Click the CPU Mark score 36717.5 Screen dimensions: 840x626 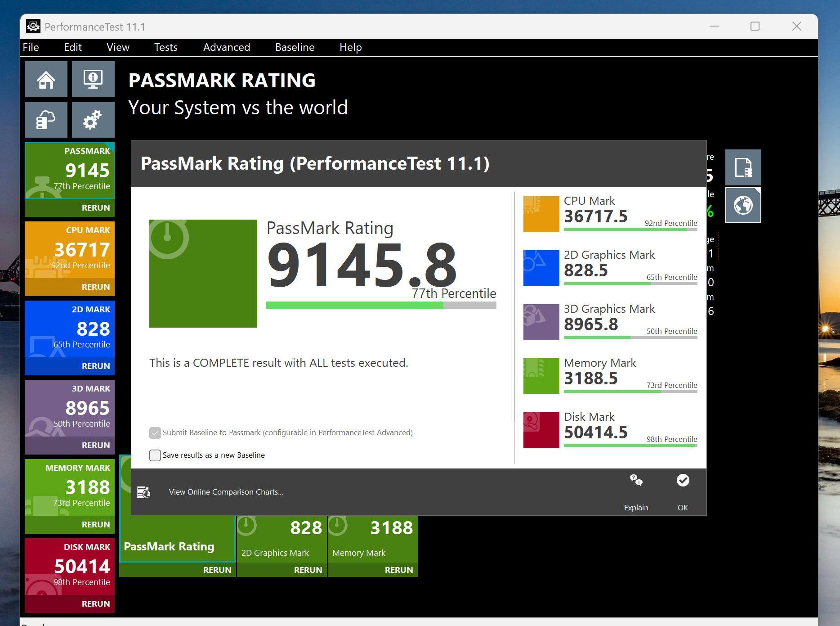[596, 216]
